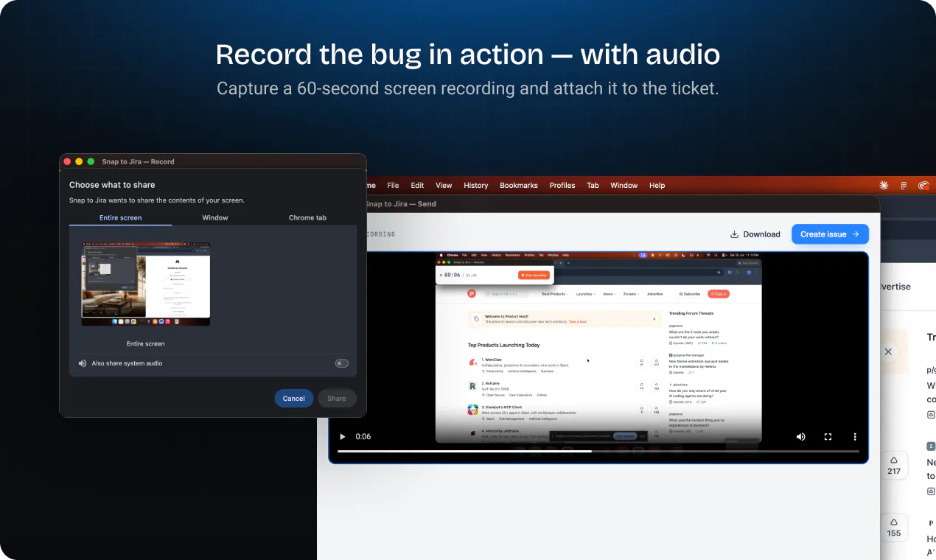
Task: Click the Capture a 60-second screen recording subtitle
Action: (468, 88)
